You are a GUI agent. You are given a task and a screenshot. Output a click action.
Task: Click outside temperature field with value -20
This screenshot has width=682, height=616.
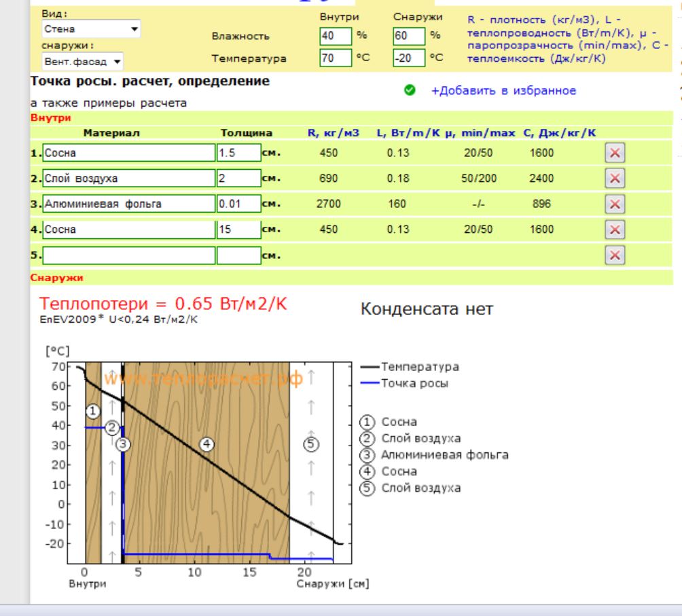406,58
